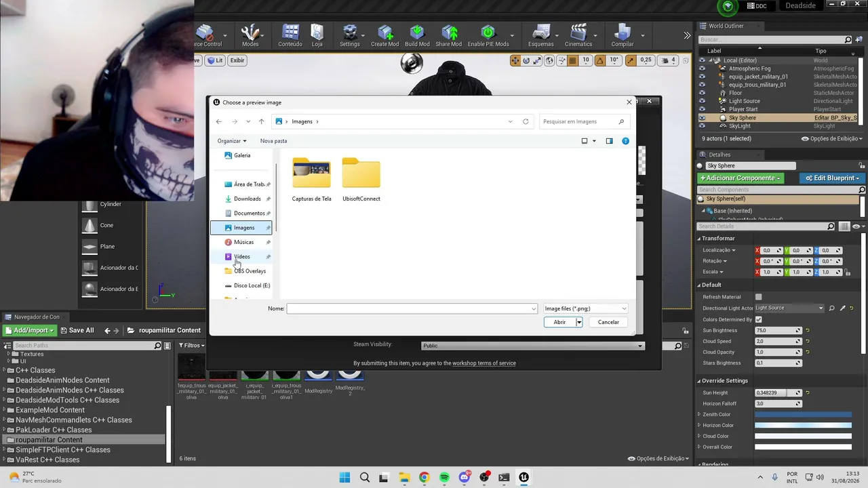Open the Edit Blueprint dropdown
The image size is (868, 488).
pos(833,178)
